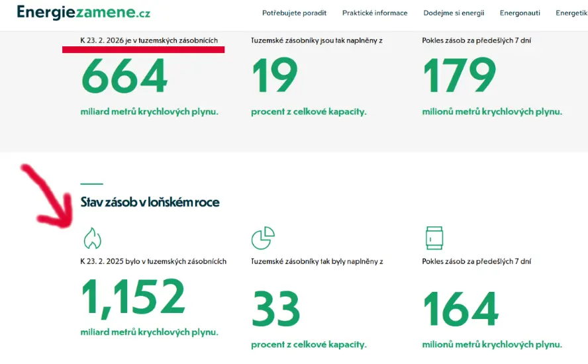Click the red-underlined text dated 23. 2. 2026
The image size is (588, 364).
click(x=148, y=40)
